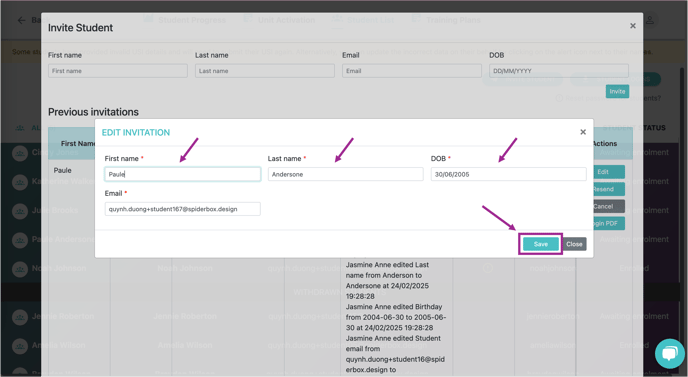This screenshot has width=688, height=377.
Task: Click Edit action for Paule's invitation
Action: pos(608,172)
